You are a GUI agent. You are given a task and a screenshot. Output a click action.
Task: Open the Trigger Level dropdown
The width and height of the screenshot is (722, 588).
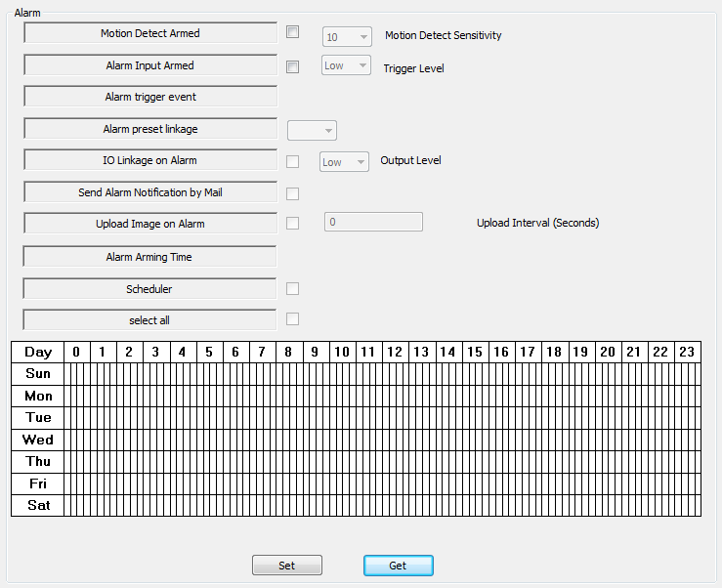coord(346,65)
